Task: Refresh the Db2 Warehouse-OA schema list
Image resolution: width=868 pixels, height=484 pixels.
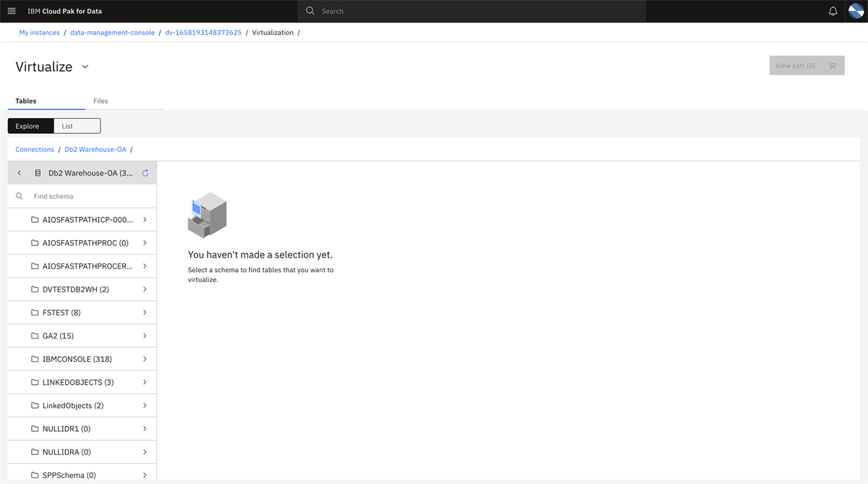Action: [x=145, y=172]
